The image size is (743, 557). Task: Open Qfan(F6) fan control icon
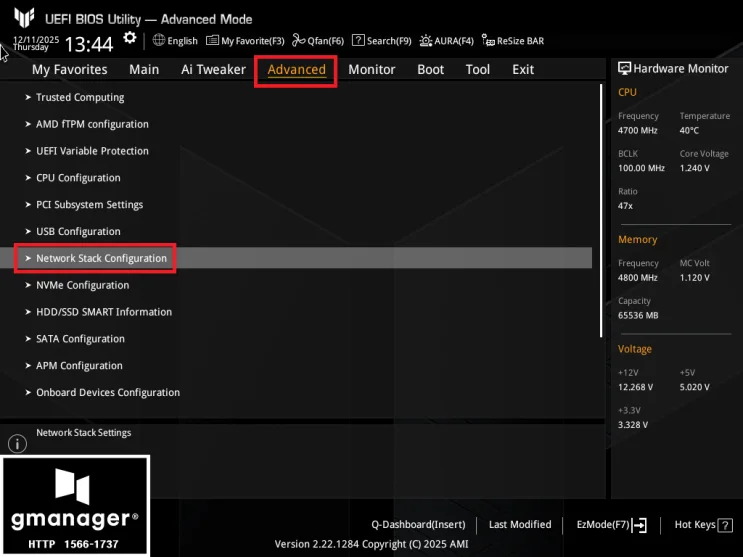[299, 40]
